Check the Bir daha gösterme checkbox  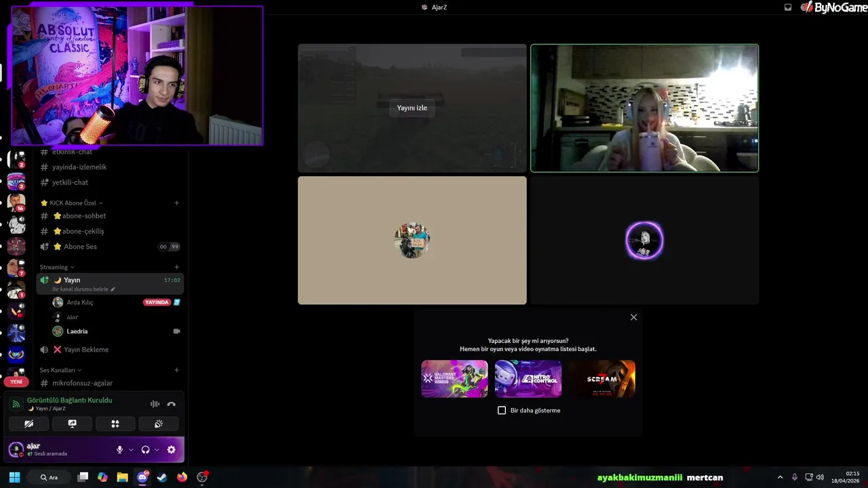click(502, 410)
